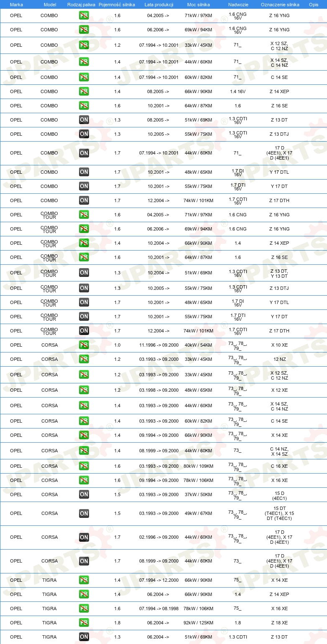
Task: Click diesel ON icon in TIGRA Z 13 DT row
Action: point(84,637)
